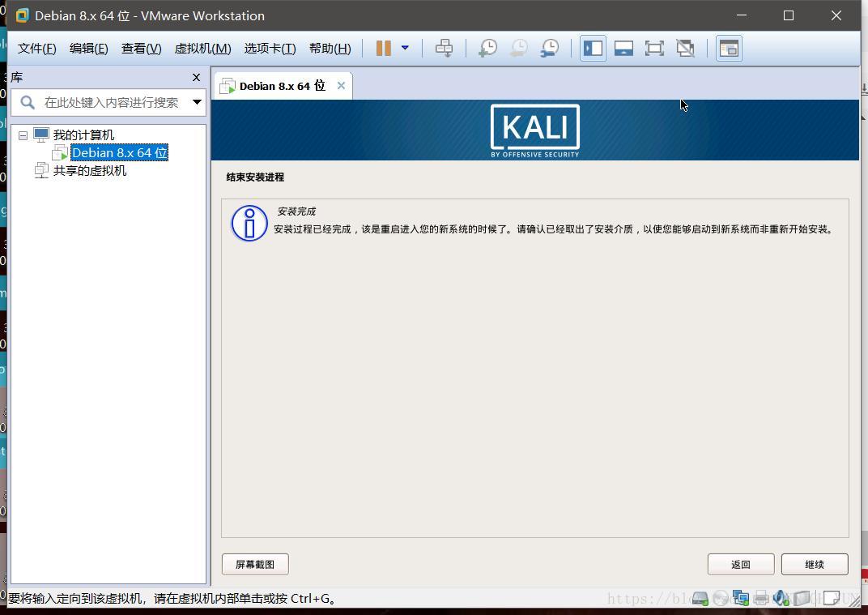
Task: Click the magnifier icon in library search
Action: pos(28,102)
